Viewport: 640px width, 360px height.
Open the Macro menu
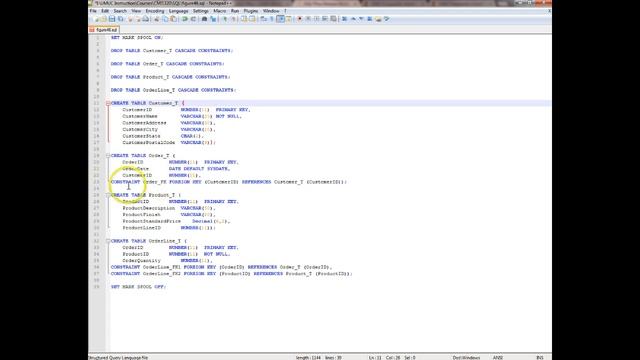pyautogui.click(x=219, y=11)
